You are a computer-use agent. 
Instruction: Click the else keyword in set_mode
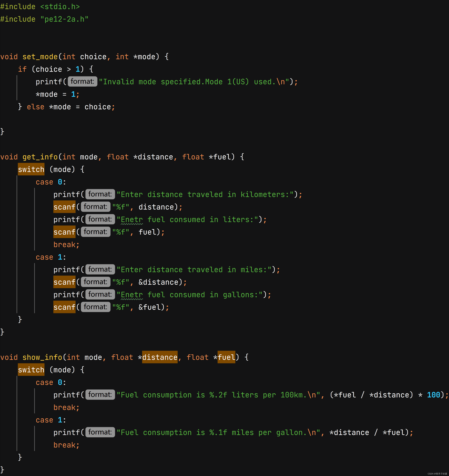(x=35, y=107)
